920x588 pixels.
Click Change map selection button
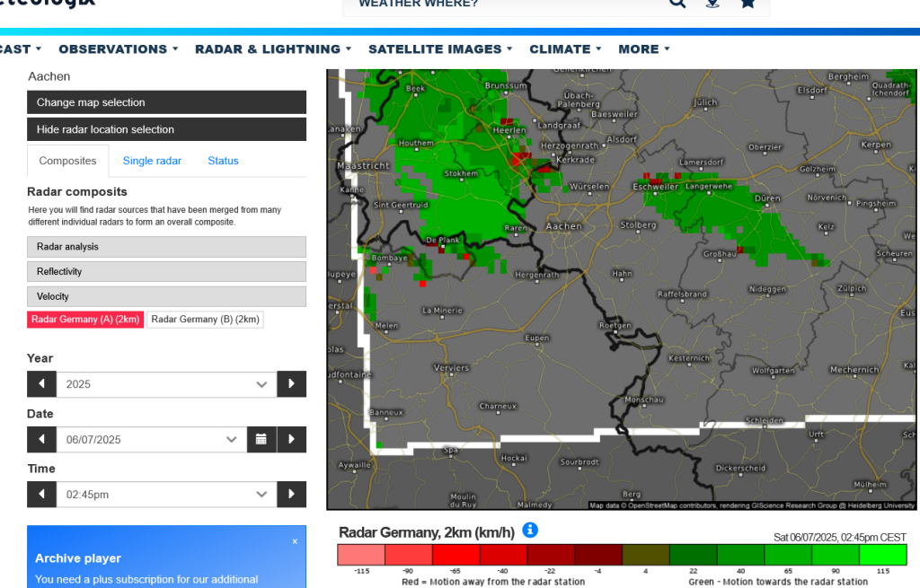tap(166, 102)
